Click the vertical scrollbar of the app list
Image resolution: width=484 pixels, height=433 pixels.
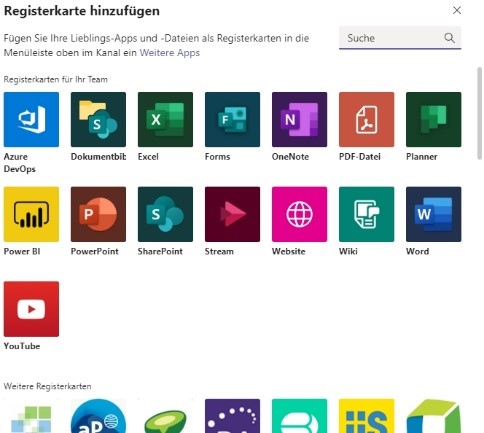(479, 113)
